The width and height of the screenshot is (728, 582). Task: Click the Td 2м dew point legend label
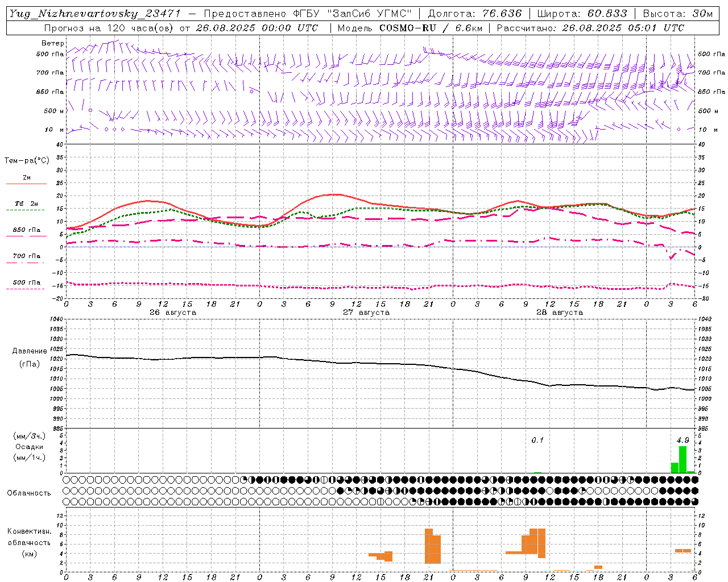click(x=27, y=203)
